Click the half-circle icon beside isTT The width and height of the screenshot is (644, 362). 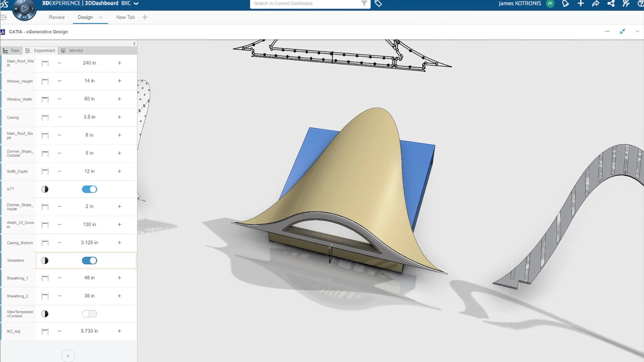45,189
